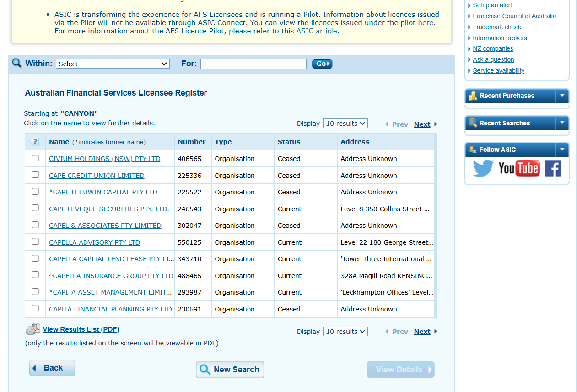Check the CAPEL & ASSOCIATES row checkbox
577x392 pixels.
point(35,225)
